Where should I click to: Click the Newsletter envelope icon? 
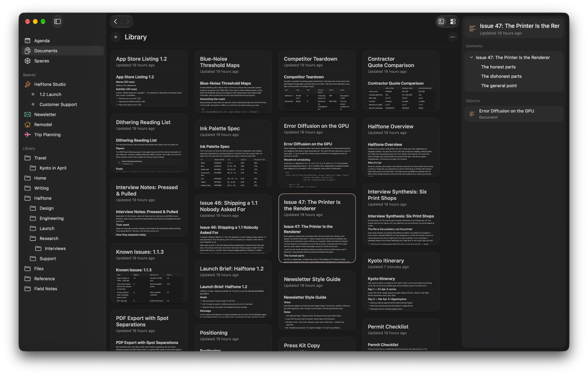coord(28,115)
